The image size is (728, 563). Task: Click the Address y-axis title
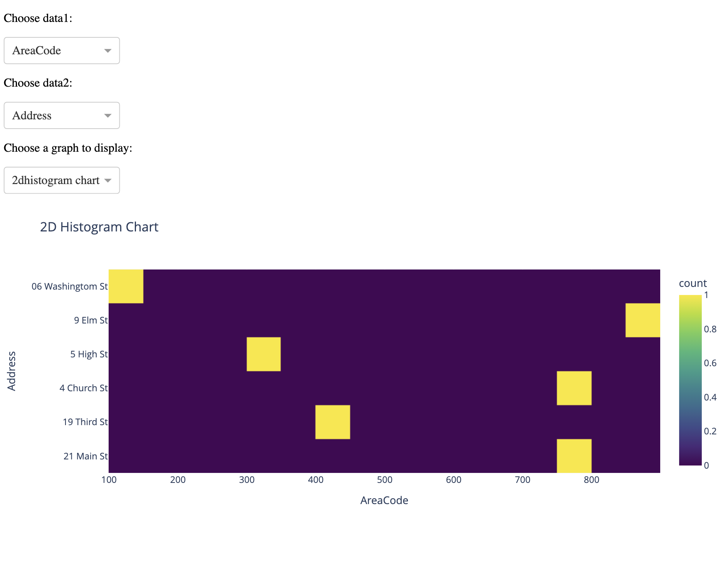(x=12, y=371)
